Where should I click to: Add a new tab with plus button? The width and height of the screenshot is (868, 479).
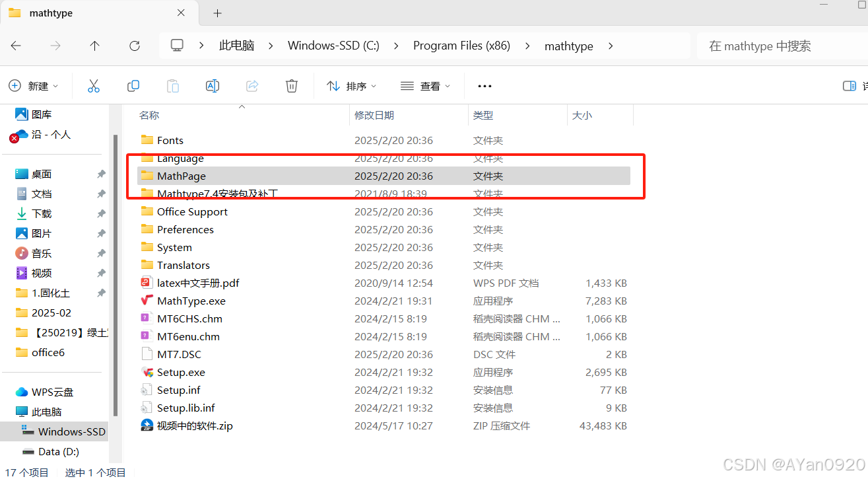217,13
